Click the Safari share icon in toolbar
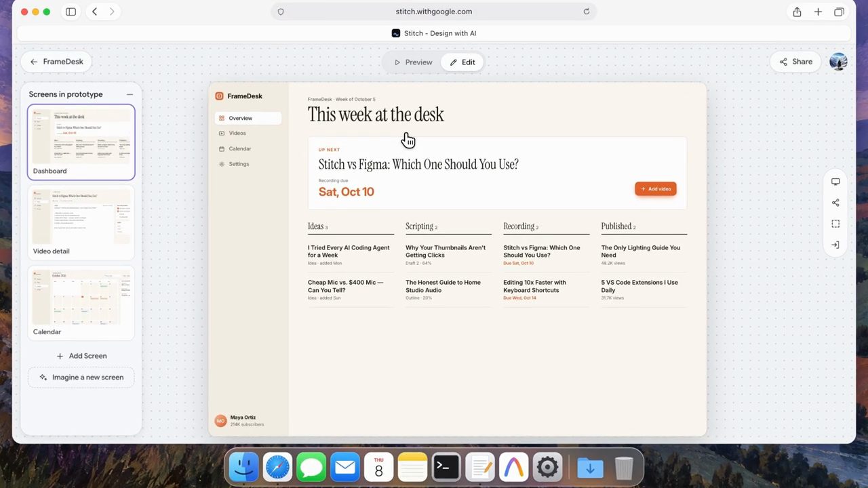Screen dimensions: 868x488 point(797,12)
